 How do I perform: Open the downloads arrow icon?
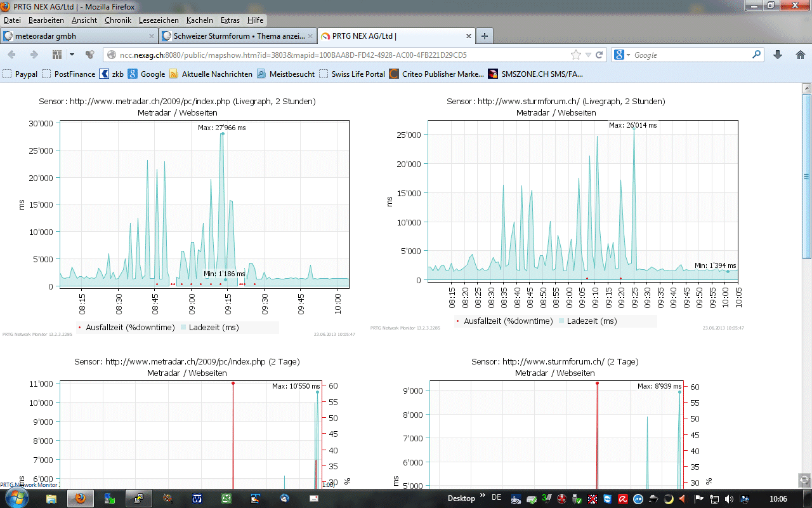click(x=778, y=55)
